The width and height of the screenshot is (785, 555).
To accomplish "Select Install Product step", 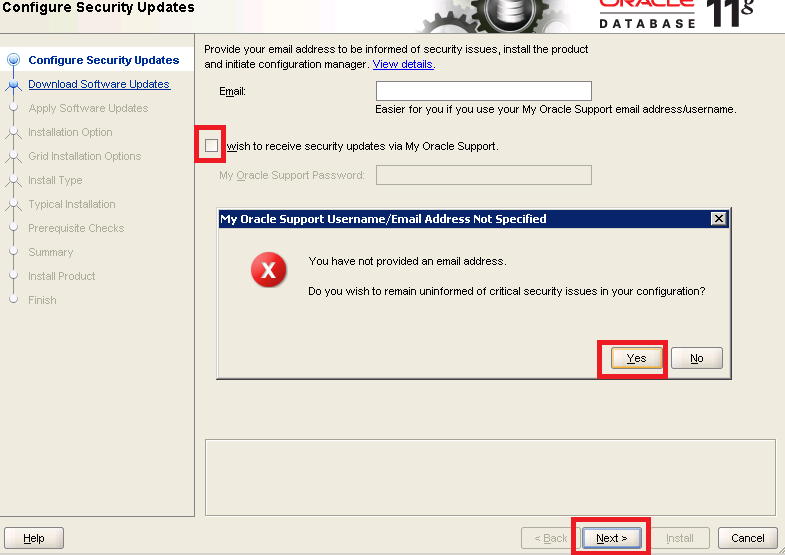I will pos(62,276).
